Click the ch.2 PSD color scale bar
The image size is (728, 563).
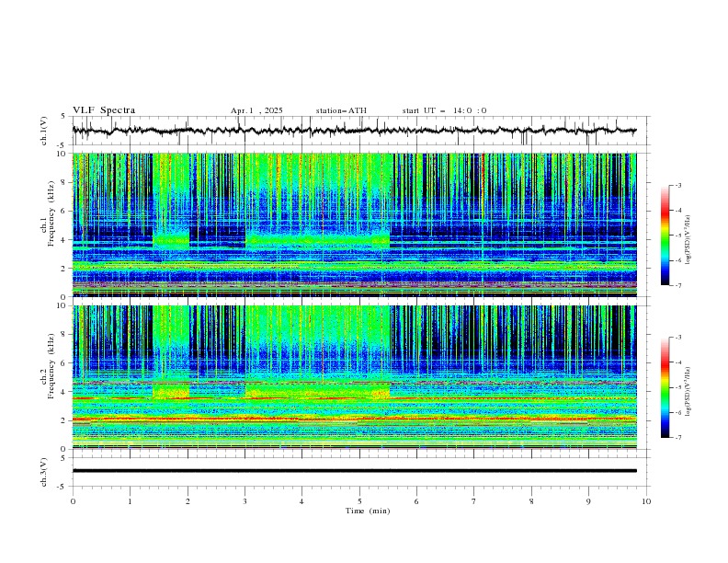click(x=665, y=387)
